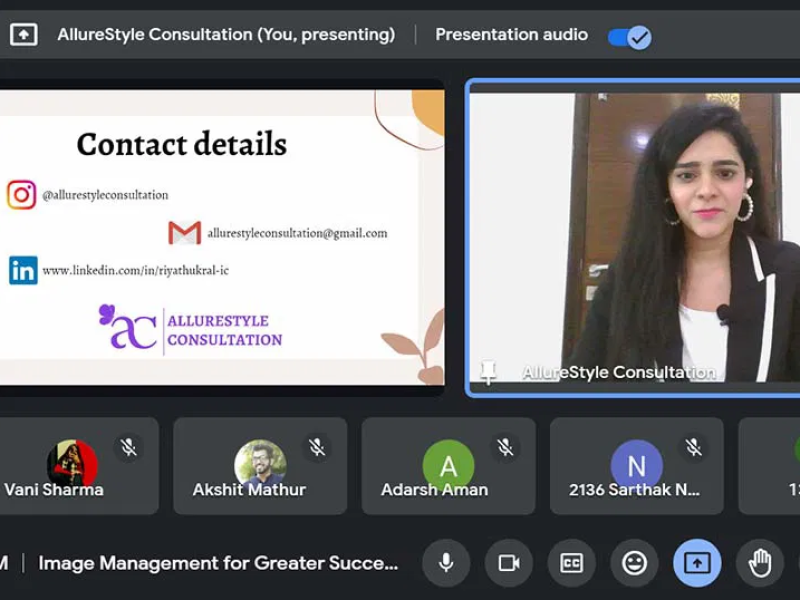Click the AllureStyle Consultation logo on slide

coord(190,329)
